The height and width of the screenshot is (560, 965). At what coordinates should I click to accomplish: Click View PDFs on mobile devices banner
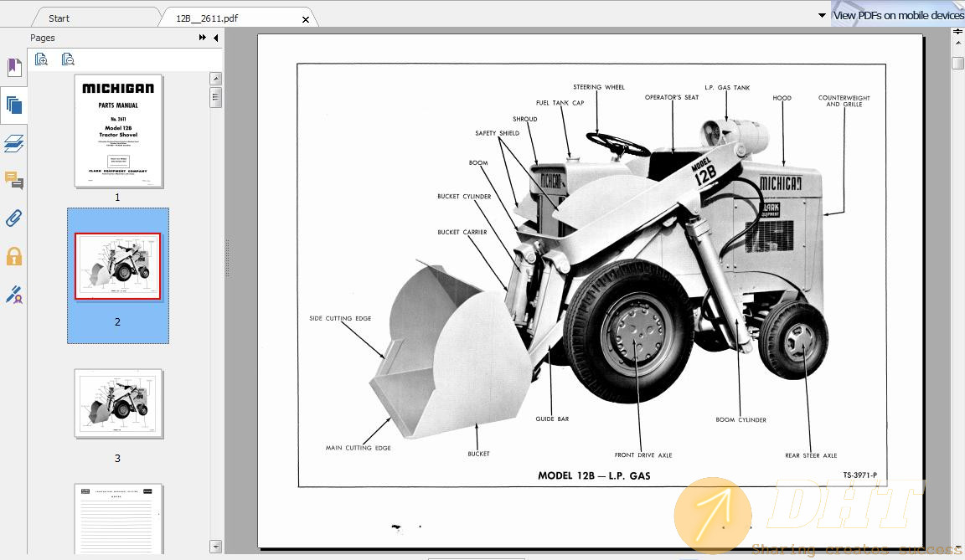click(x=898, y=15)
